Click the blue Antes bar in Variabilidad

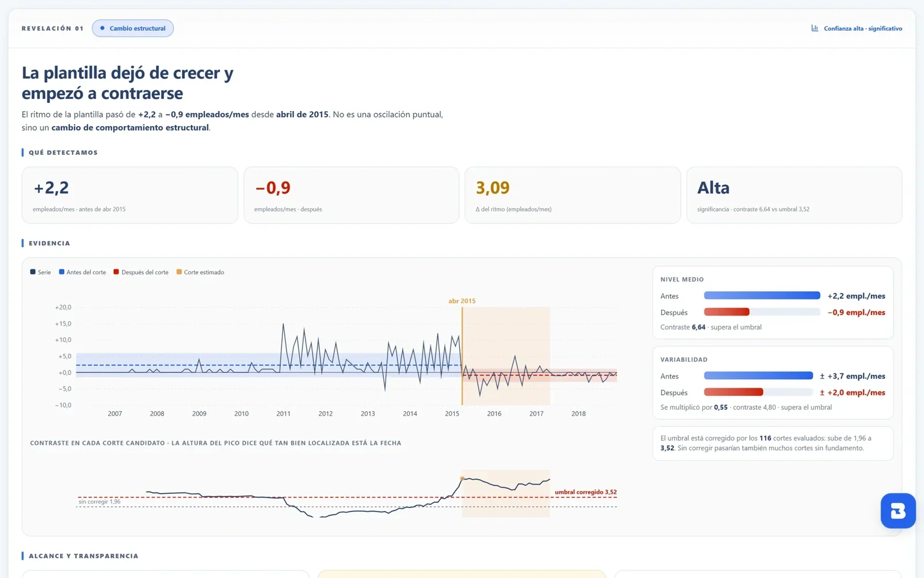[x=758, y=376]
